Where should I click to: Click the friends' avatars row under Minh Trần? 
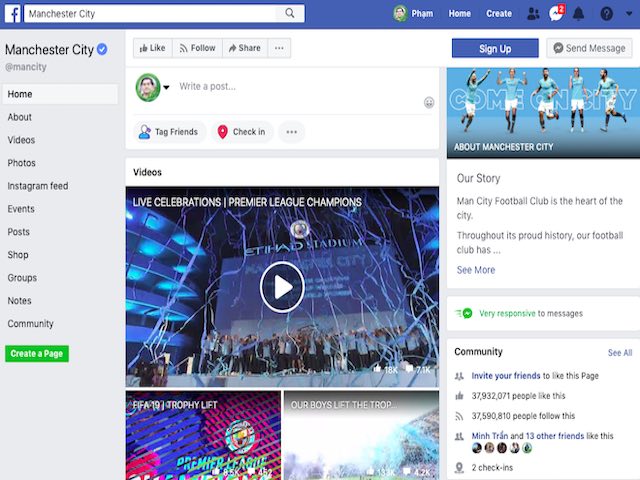click(x=502, y=448)
